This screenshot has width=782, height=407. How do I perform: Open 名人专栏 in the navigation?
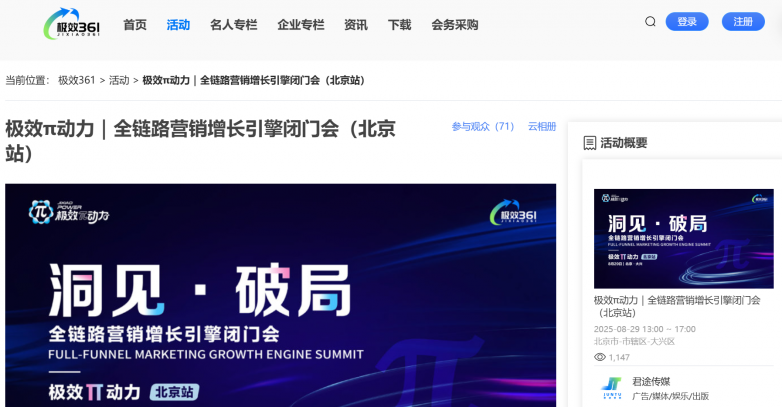coord(233,24)
